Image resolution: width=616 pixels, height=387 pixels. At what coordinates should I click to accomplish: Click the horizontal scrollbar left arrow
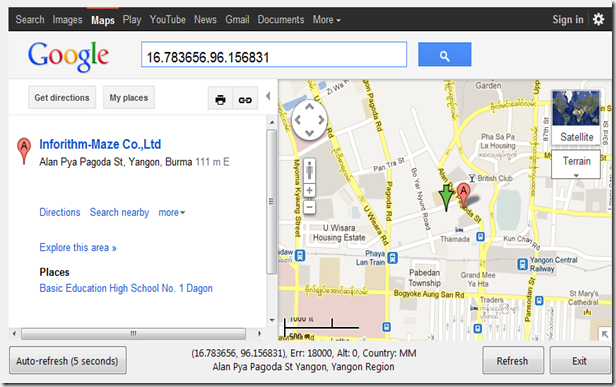15,334
